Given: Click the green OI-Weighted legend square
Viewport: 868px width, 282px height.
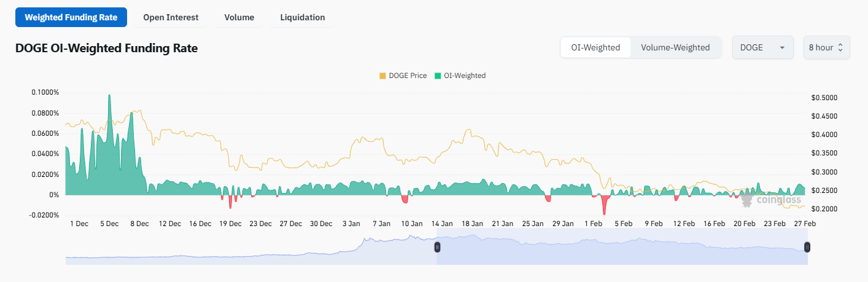Looking at the screenshot, I should tap(438, 76).
